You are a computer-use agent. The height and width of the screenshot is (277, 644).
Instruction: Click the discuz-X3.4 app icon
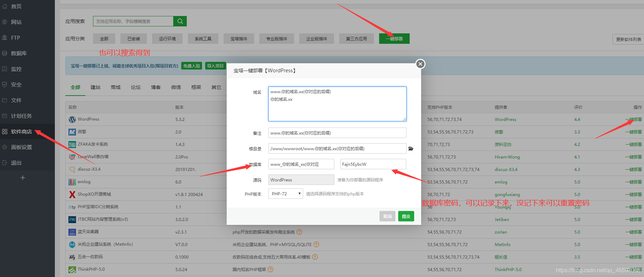pyautogui.click(x=72, y=170)
